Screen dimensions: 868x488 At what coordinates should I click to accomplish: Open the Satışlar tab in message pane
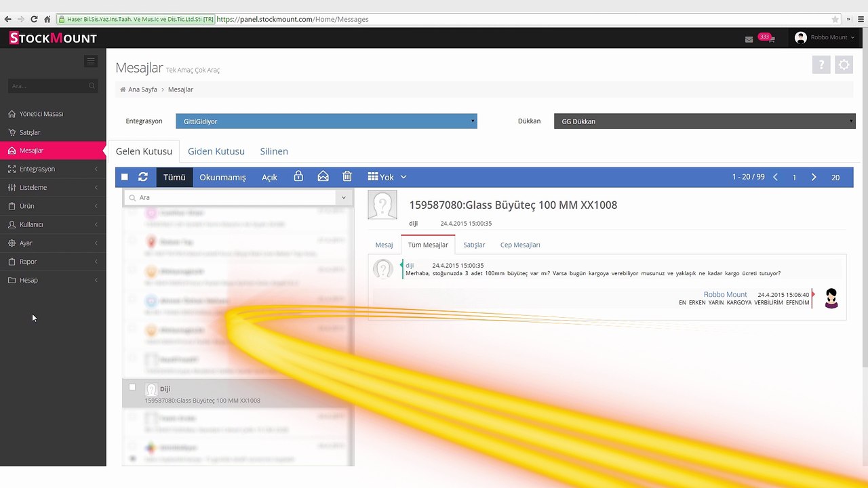pos(474,245)
